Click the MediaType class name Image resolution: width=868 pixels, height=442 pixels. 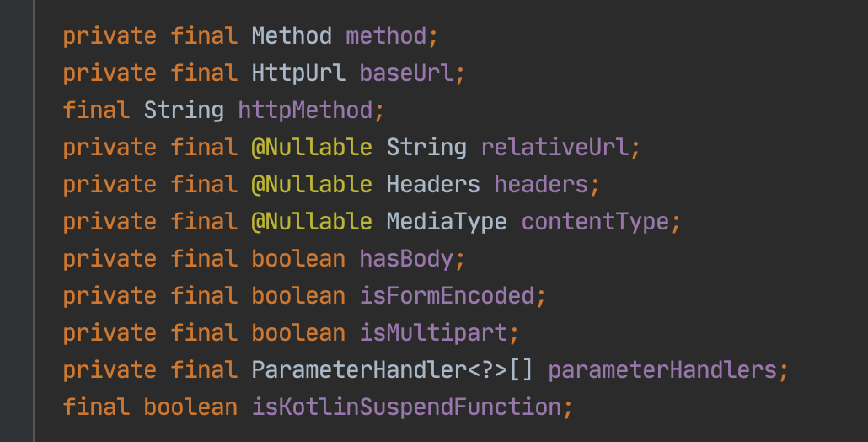pyautogui.click(x=447, y=222)
